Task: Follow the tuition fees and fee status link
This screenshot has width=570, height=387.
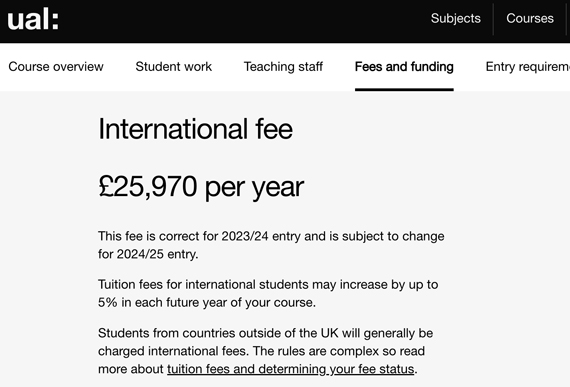Action: coord(290,369)
